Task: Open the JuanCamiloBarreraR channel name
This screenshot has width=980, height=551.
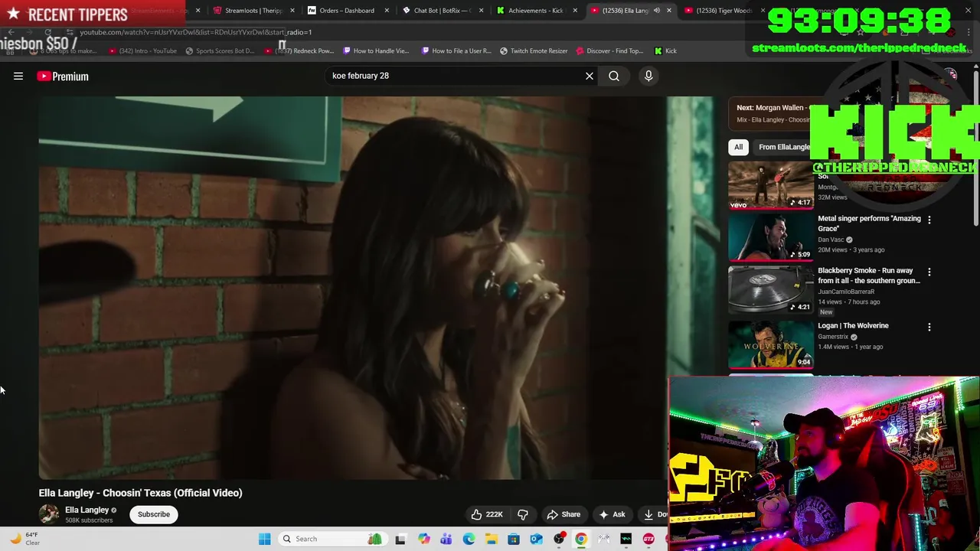Action: click(846, 292)
